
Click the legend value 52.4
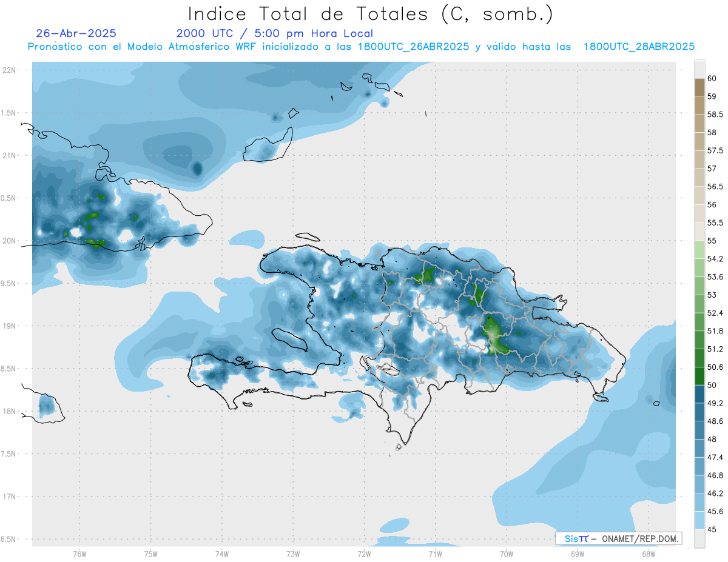(715, 313)
